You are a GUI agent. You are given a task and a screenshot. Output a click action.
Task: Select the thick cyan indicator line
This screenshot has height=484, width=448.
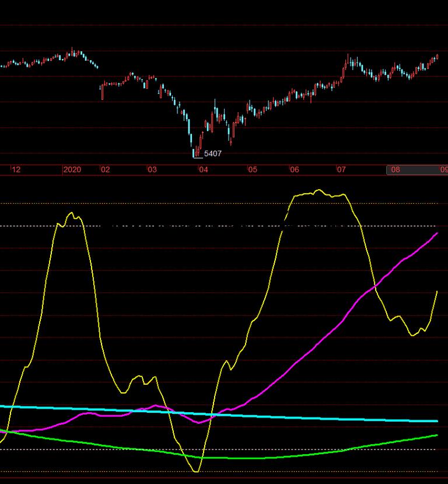[x=292, y=417]
